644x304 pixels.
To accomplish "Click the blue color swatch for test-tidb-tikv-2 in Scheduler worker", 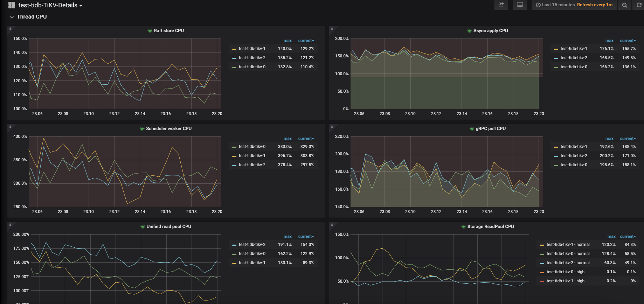I will pos(234,165).
